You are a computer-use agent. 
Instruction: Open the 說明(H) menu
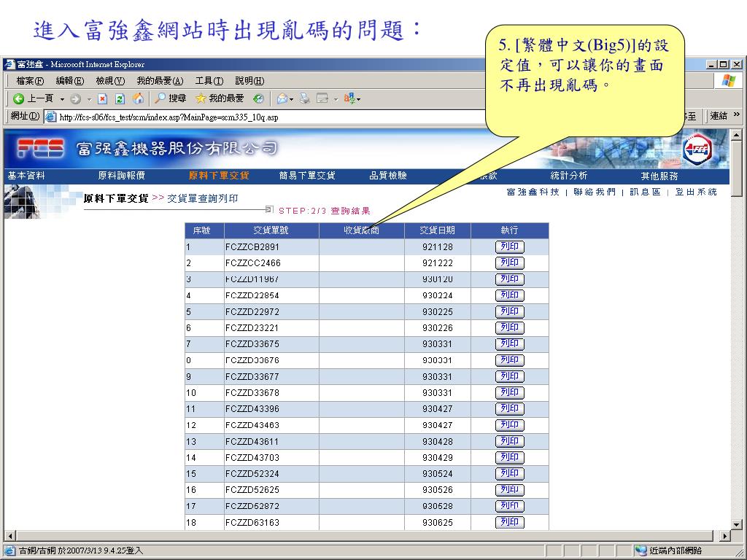click(249, 80)
